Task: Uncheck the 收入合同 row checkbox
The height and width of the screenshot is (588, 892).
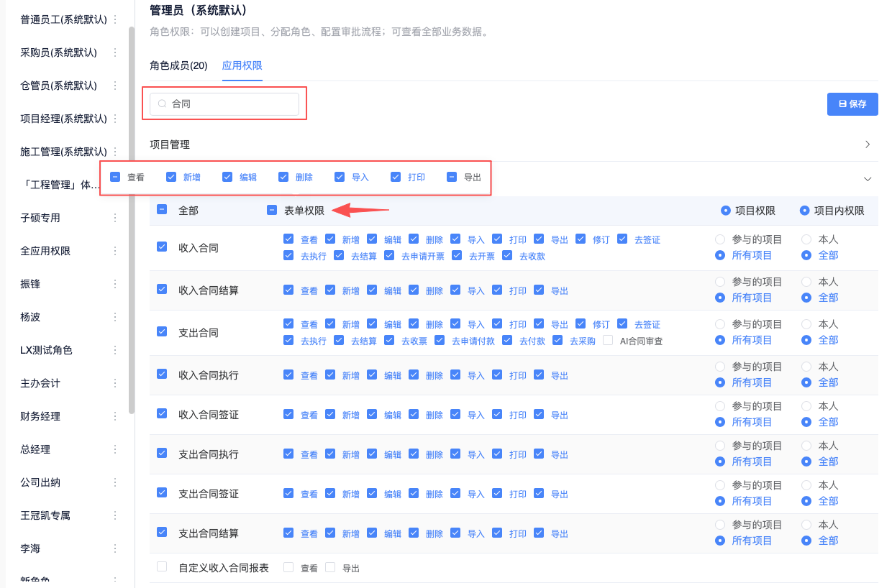Action: (x=162, y=247)
